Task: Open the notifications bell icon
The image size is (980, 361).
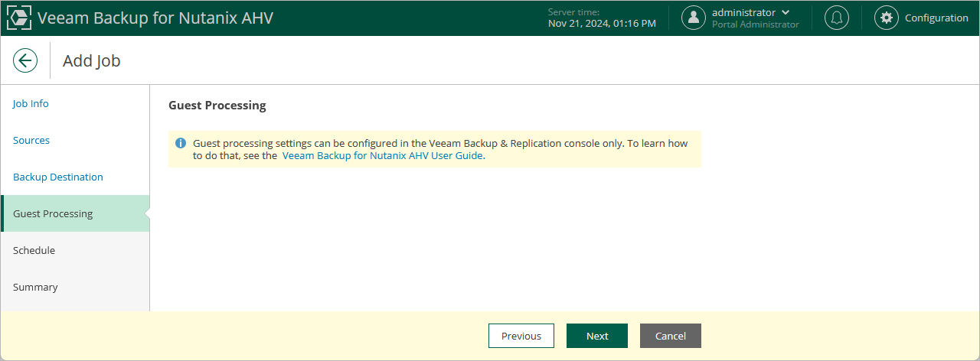Action: coord(836,18)
